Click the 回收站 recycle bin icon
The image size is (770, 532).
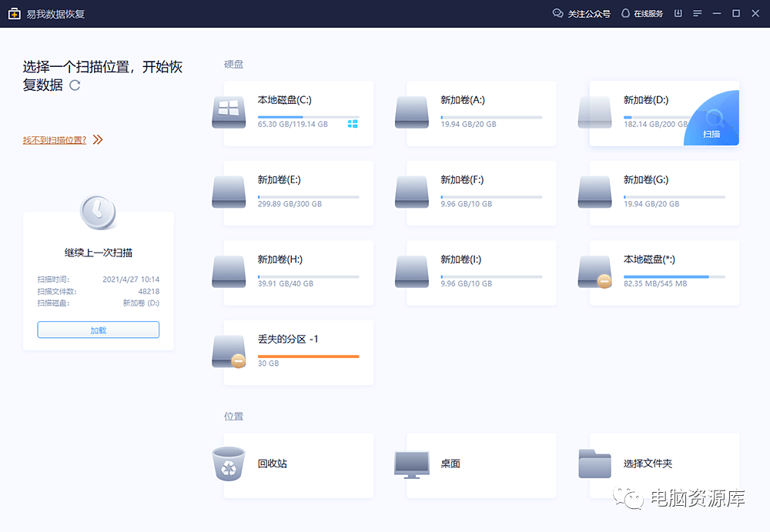[x=229, y=463]
